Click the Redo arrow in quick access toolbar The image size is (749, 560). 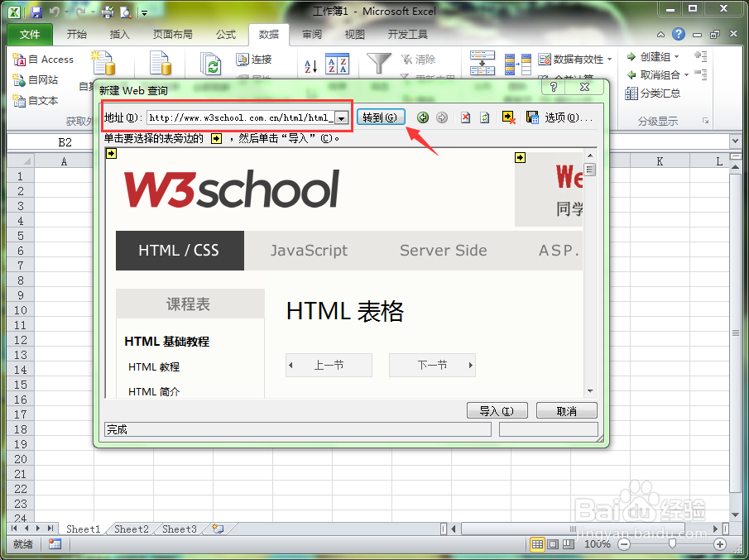click(81, 12)
